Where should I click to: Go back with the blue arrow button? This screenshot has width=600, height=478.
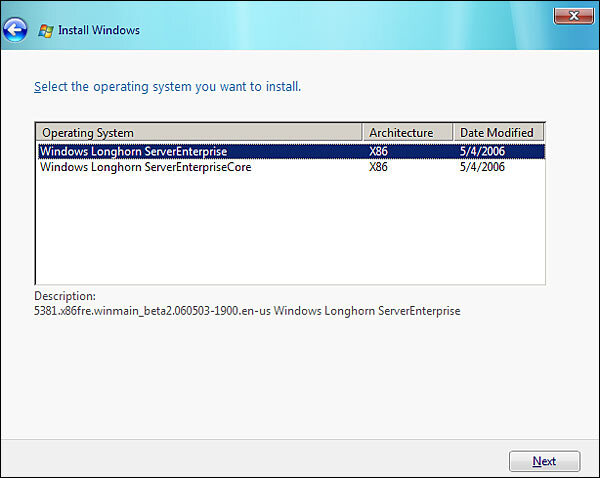(x=15, y=29)
